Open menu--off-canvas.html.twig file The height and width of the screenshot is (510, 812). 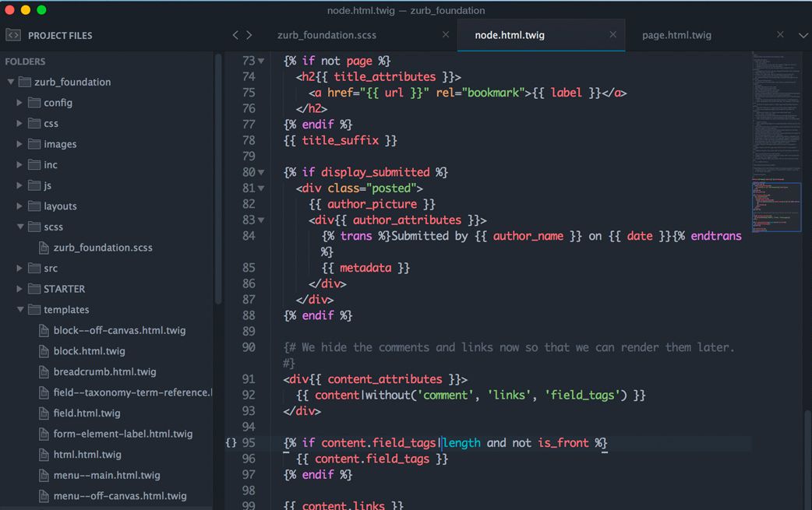(x=120, y=495)
